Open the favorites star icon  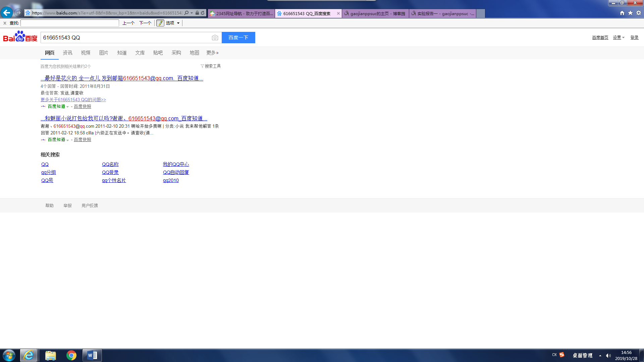click(630, 13)
